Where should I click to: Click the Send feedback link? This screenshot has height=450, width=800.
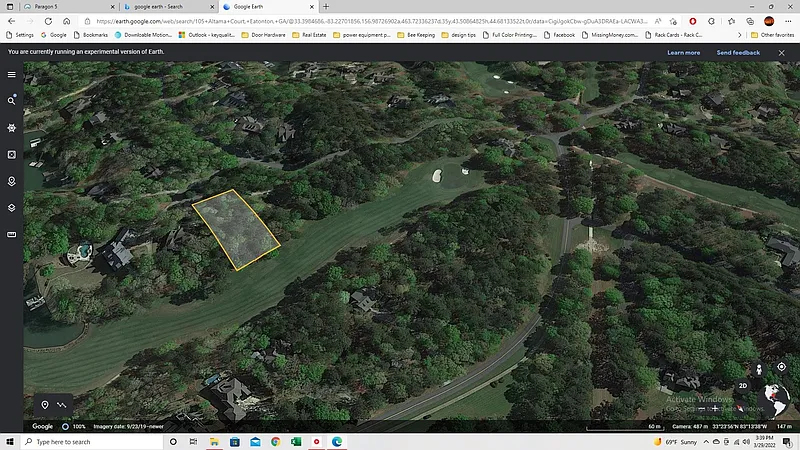click(738, 52)
